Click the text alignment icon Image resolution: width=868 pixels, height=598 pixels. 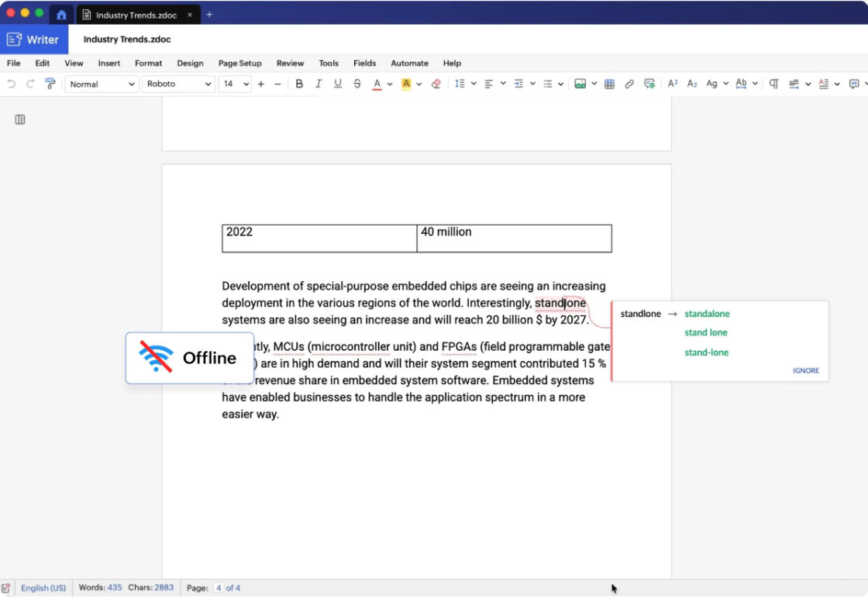(x=489, y=84)
